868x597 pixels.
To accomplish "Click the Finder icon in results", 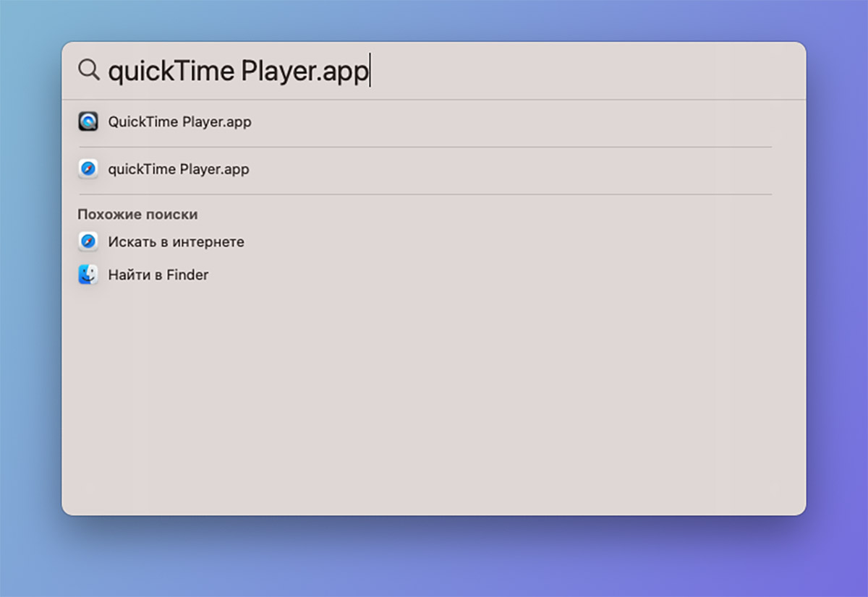I will pyautogui.click(x=88, y=275).
